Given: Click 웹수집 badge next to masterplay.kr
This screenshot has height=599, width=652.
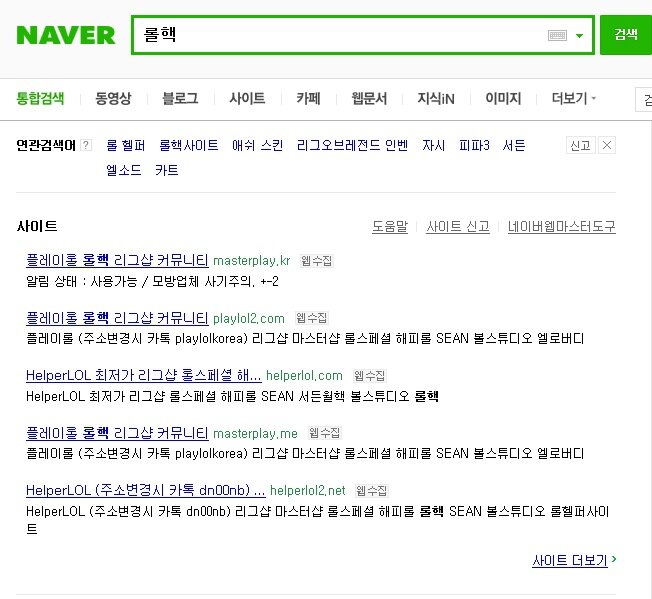Looking at the screenshot, I should click(316, 261).
